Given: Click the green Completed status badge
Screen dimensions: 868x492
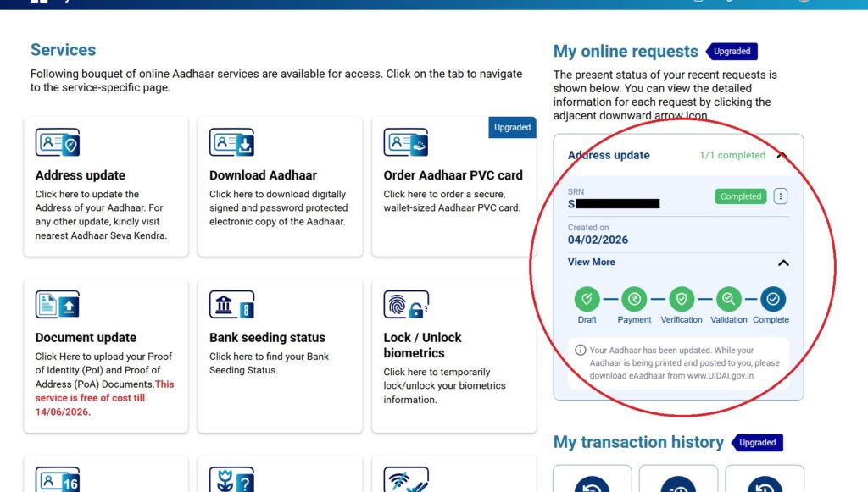Looking at the screenshot, I should tap(741, 196).
